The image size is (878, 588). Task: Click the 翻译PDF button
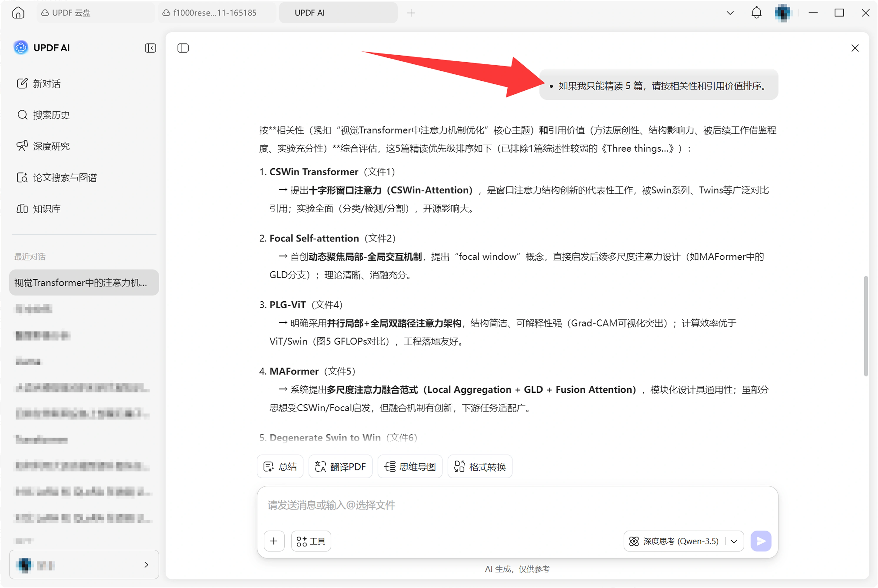[x=341, y=467]
